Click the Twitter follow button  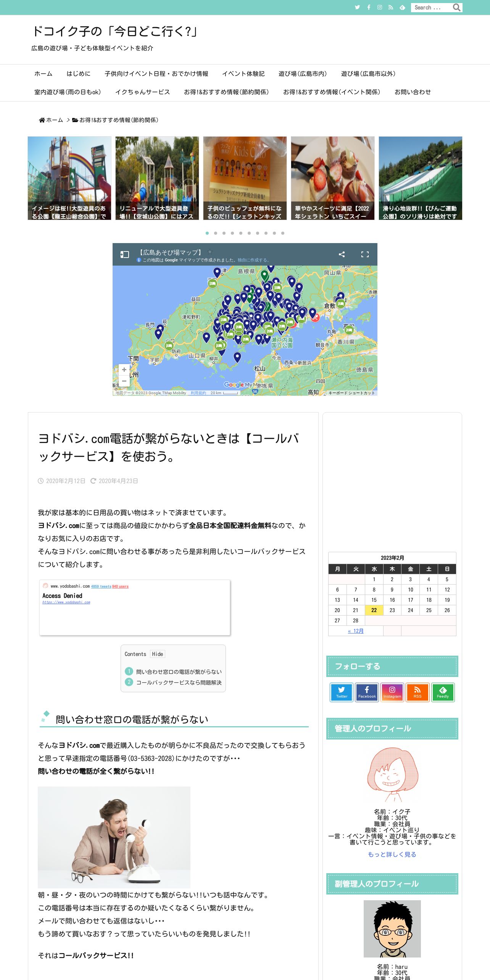click(342, 692)
